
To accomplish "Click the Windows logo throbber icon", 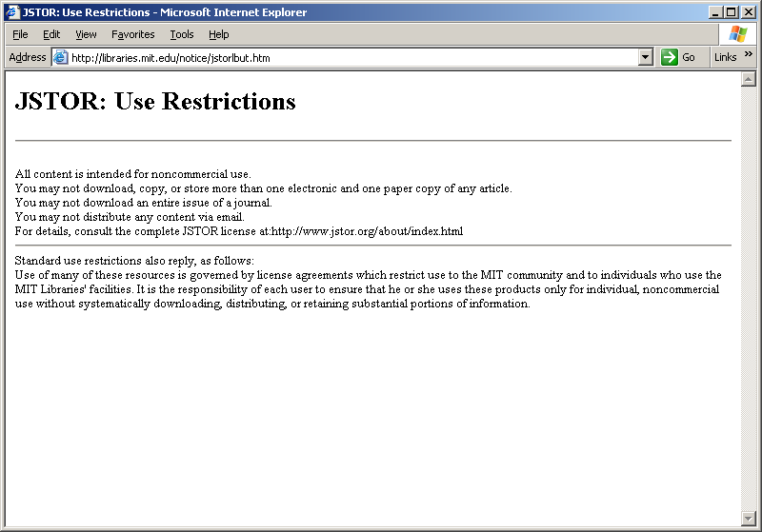I will [x=737, y=34].
